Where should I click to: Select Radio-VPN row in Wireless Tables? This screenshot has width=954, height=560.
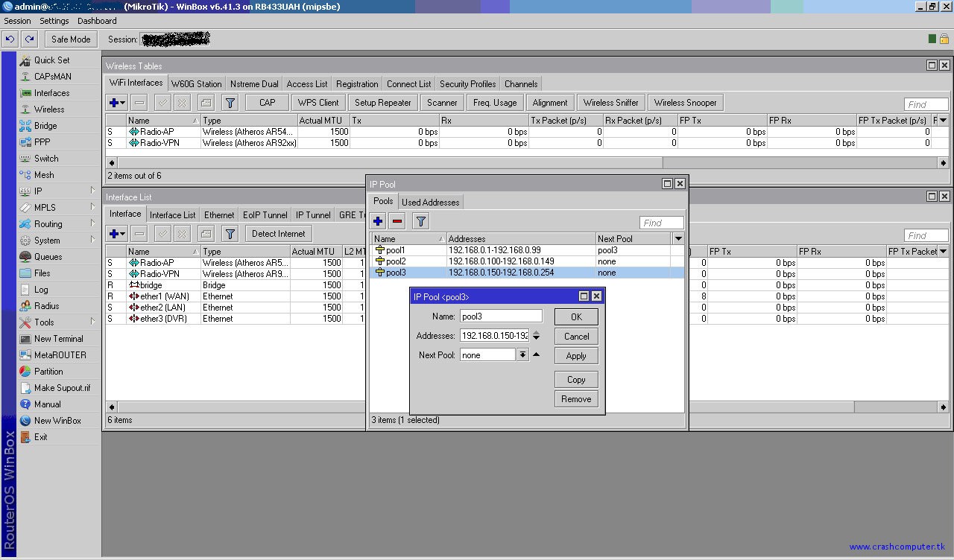525,143
